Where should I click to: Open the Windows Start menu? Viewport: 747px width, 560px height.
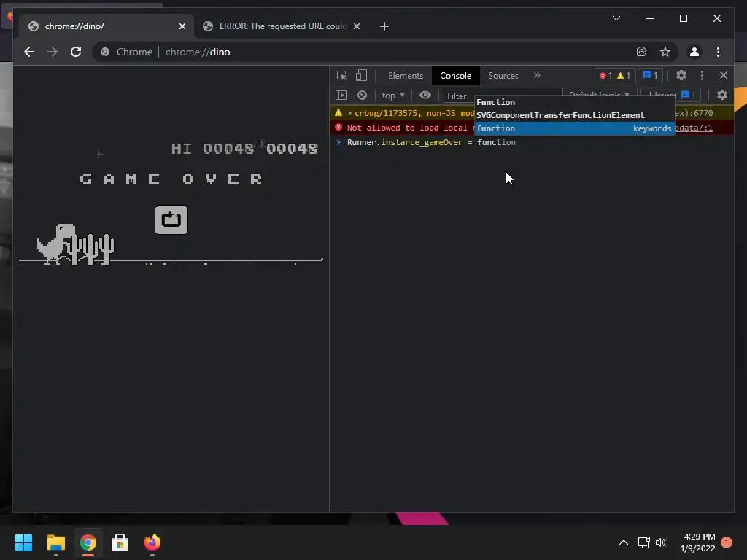coord(23,542)
